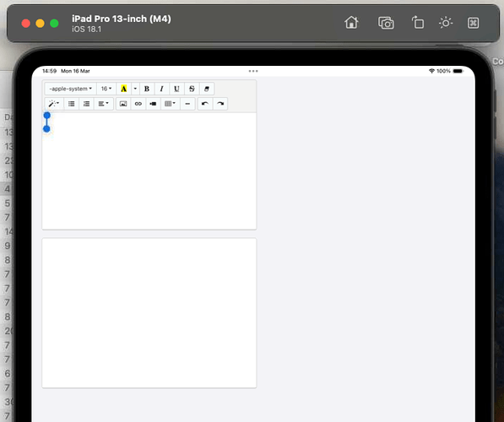Open the paragraph alignment dropdown
The height and width of the screenshot is (422, 504).
click(x=104, y=104)
